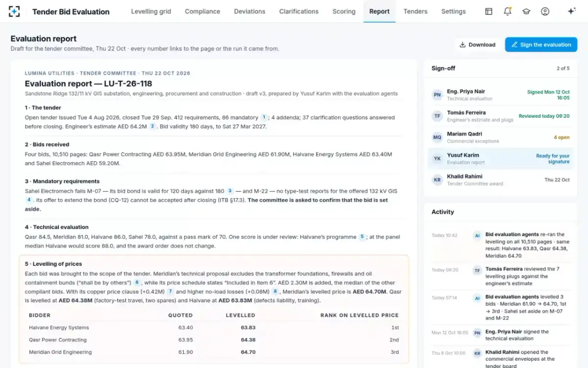Open source reference badge 8 for no-load losses
Screen dimensions: 588x368
(x=275, y=291)
